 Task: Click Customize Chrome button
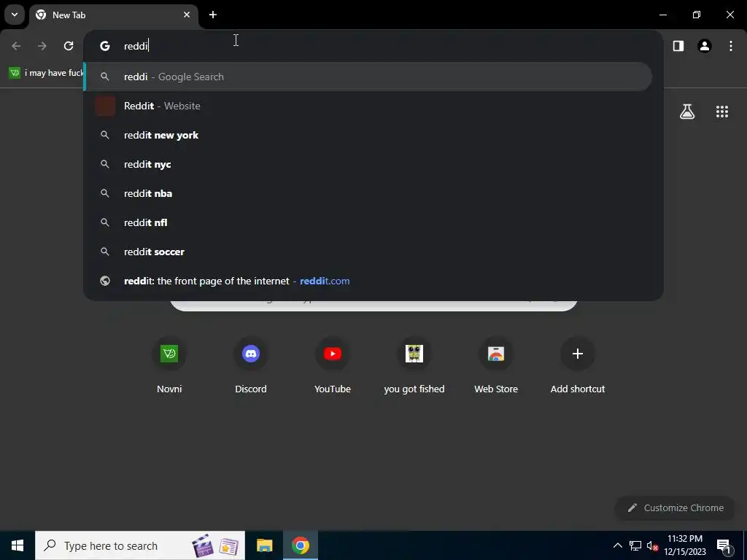676,508
